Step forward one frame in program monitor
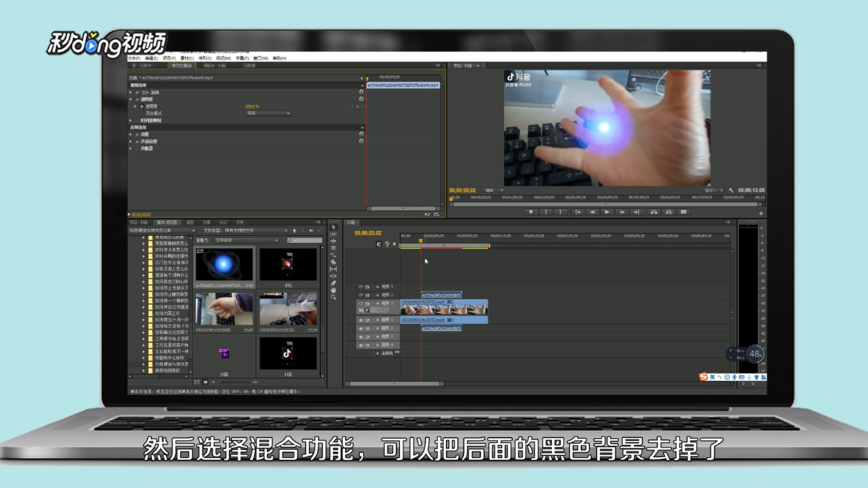Screen dimensions: 868x488 pyautogui.click(x=622, y=212)
